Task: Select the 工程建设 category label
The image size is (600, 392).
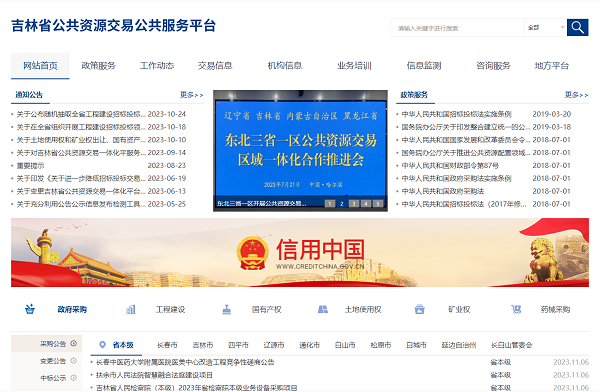Action: pos(170,309)
